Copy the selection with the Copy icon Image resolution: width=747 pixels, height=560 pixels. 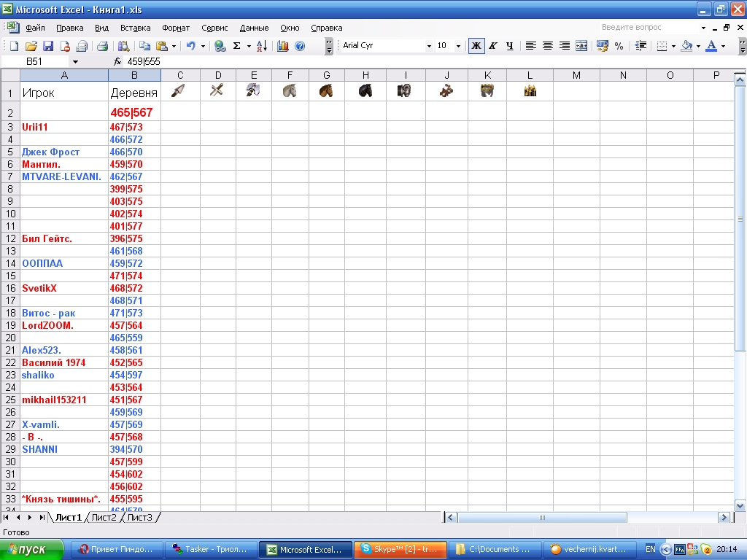click(x=144, y=46)
